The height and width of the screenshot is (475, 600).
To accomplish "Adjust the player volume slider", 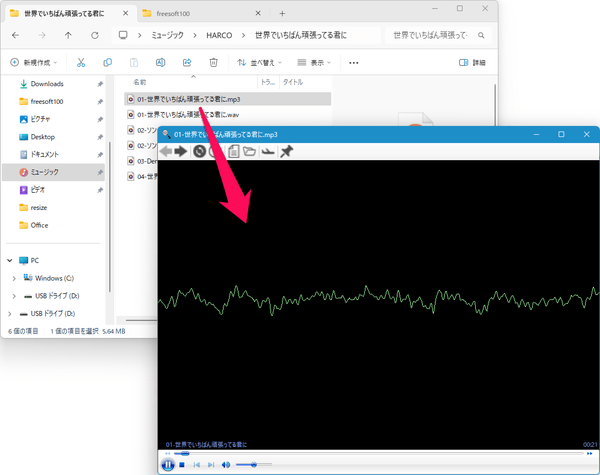I will [x=254, y=465].
